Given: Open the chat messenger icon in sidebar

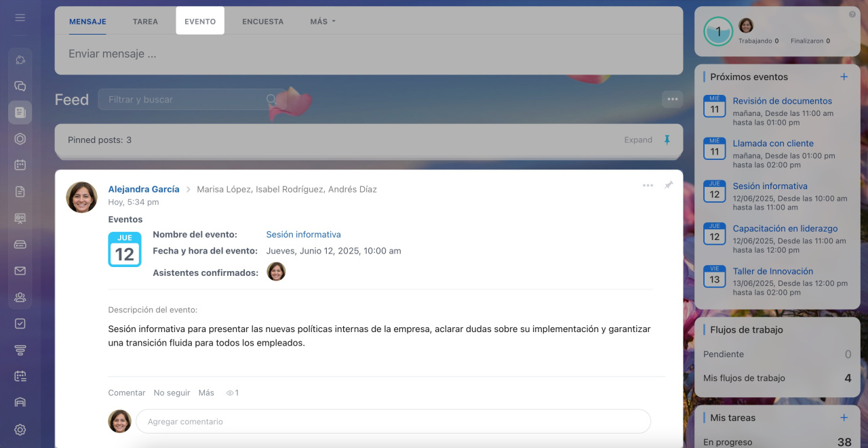Looking at the screenshot, I should [x=20, y=86].
